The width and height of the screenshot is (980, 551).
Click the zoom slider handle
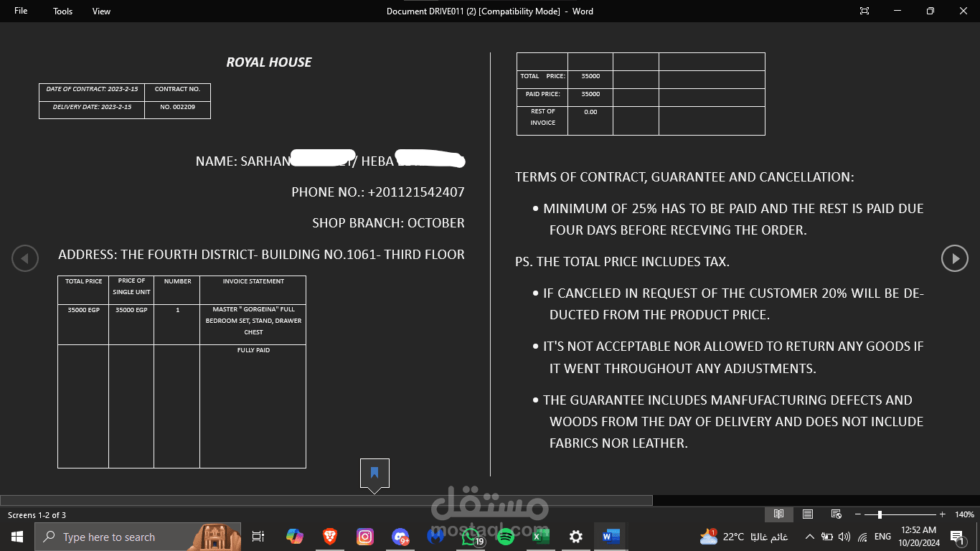[880, 514]
